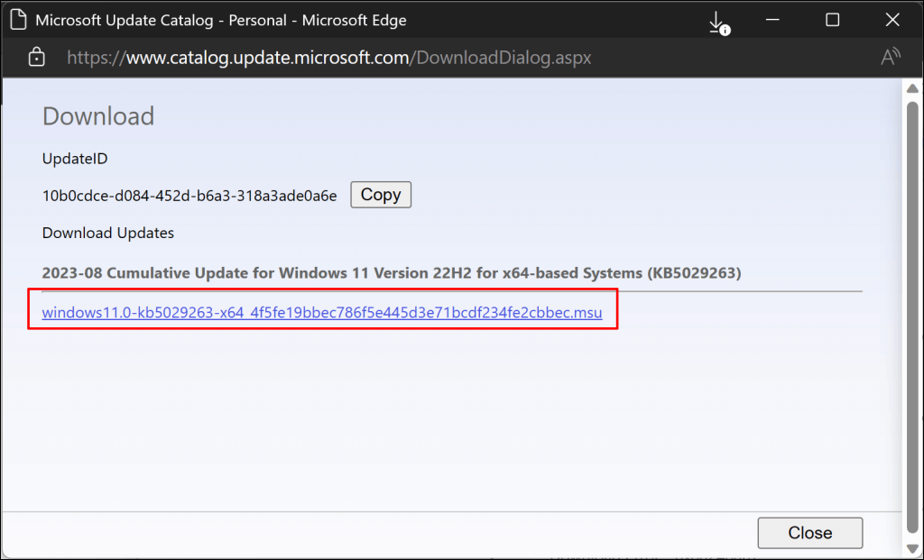Image resolution: width=924 pixels, height=560 pixels.
Task: Activate the Read aloud icon
Action: 890,58
